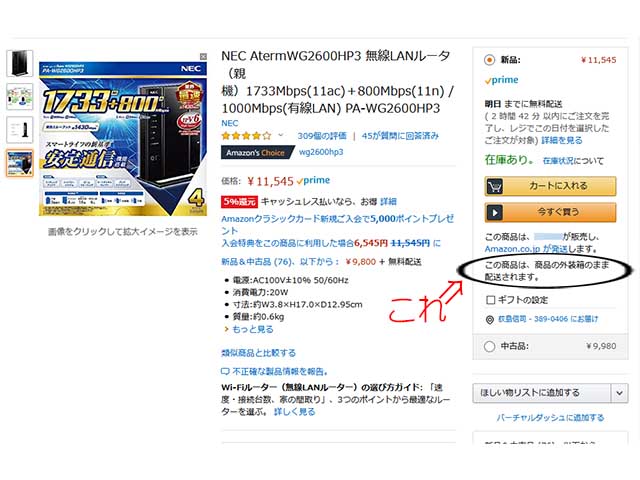Open 45が質問に回答済み answered questions
Viewport: 640px width, 480px height.
point(400,136)
